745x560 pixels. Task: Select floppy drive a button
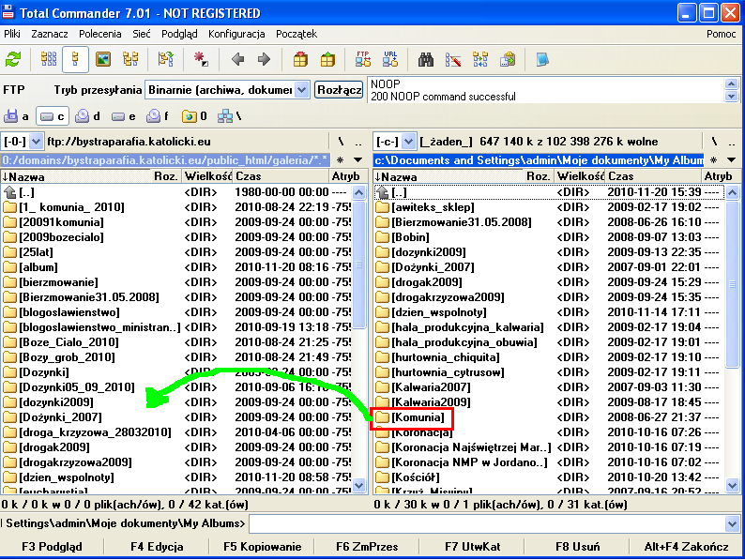tap(17, 116)
